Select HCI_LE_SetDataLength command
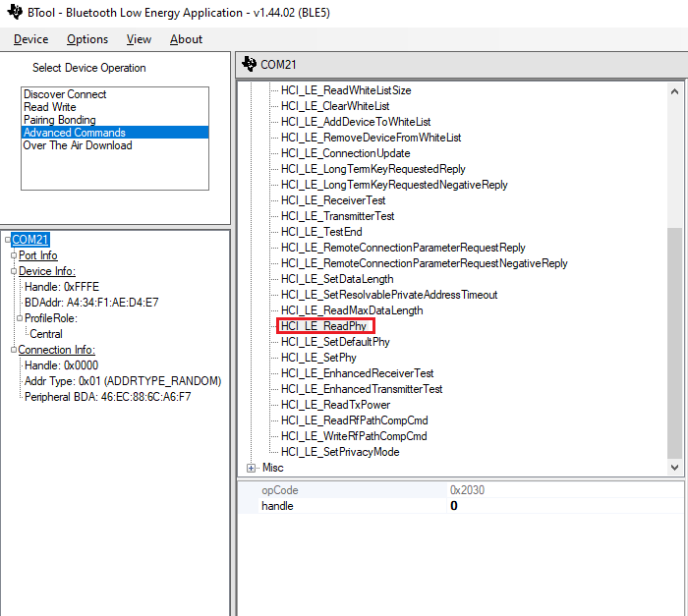This screenshot has width=688, height=616. point(337,279)
